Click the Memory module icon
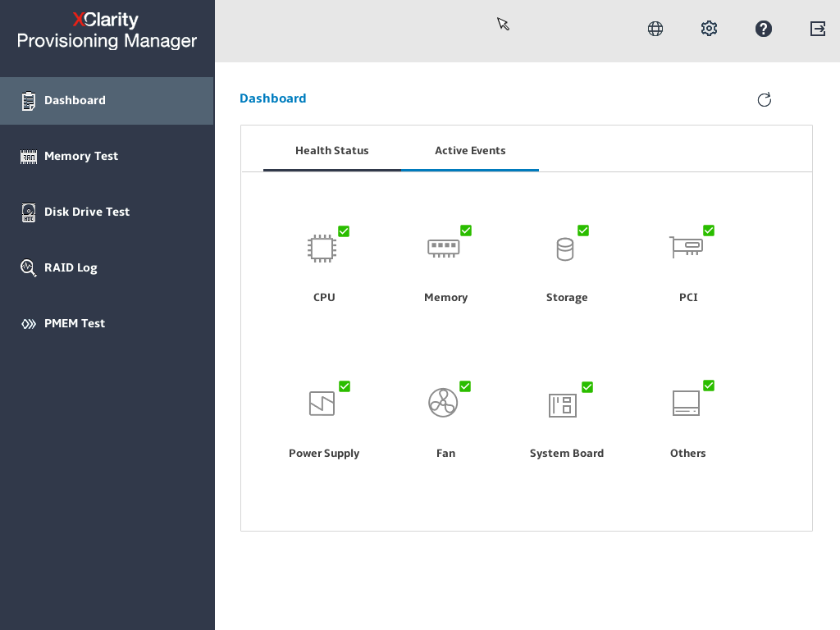Screen dimensions: 840x630 coord(444,248)
